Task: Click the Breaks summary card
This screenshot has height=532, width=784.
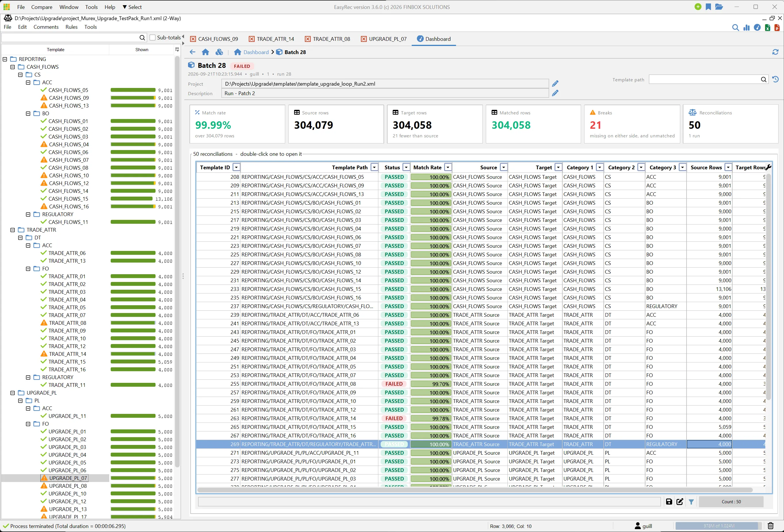Action: click(632, 124)
